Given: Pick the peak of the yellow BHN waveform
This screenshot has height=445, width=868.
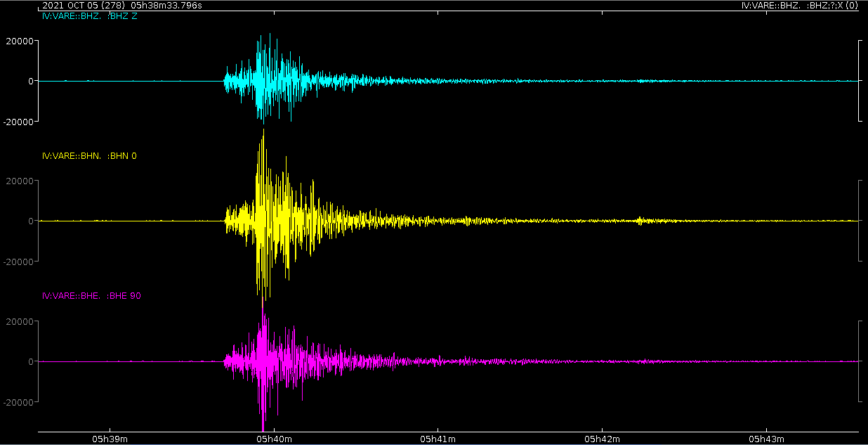Looking at the screenshot, I should pyautogui.click(x=263, y=131).
